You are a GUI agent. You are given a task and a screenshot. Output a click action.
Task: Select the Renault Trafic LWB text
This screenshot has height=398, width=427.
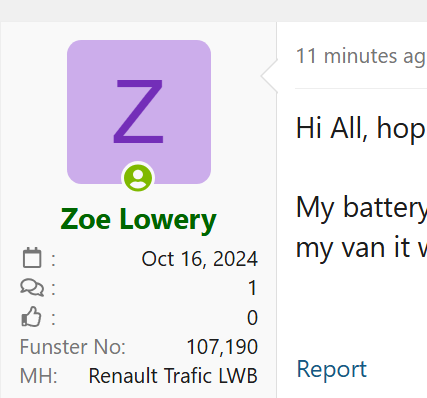(x=173, y=376)
